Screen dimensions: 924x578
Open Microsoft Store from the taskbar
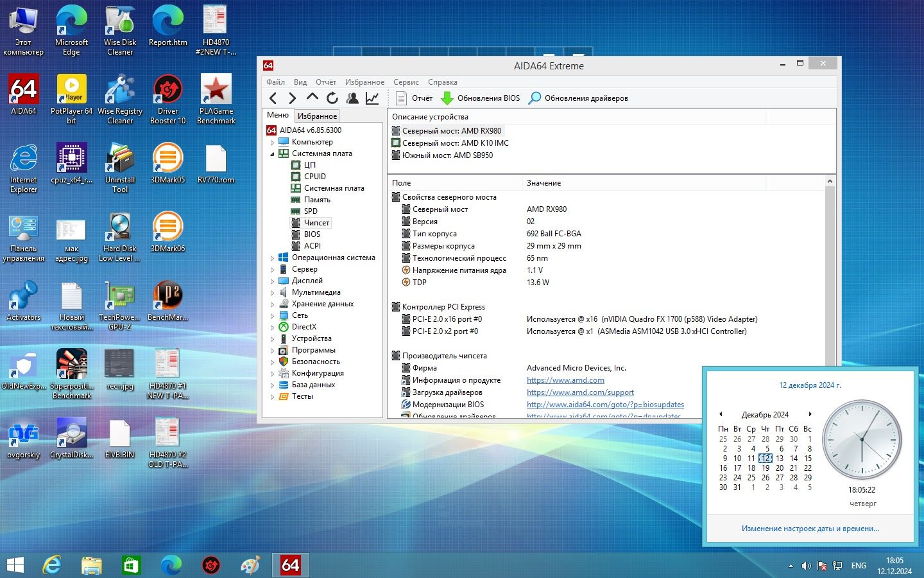(131, 565)
